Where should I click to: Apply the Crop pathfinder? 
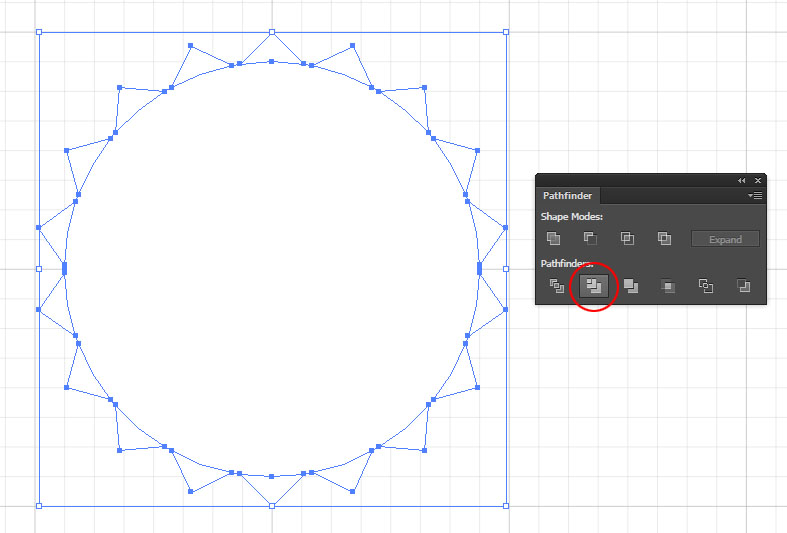[668, 286]
